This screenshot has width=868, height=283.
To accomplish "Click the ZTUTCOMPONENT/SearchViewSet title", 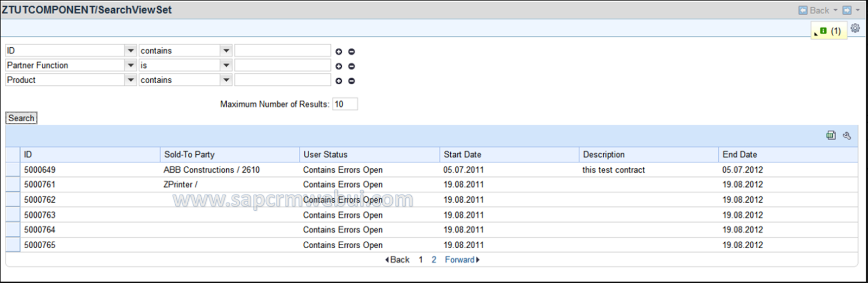I will point(87,10).
